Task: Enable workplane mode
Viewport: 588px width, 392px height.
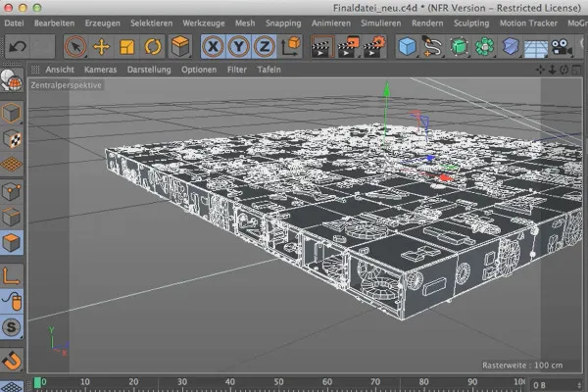Action: [x=12, y=165]
